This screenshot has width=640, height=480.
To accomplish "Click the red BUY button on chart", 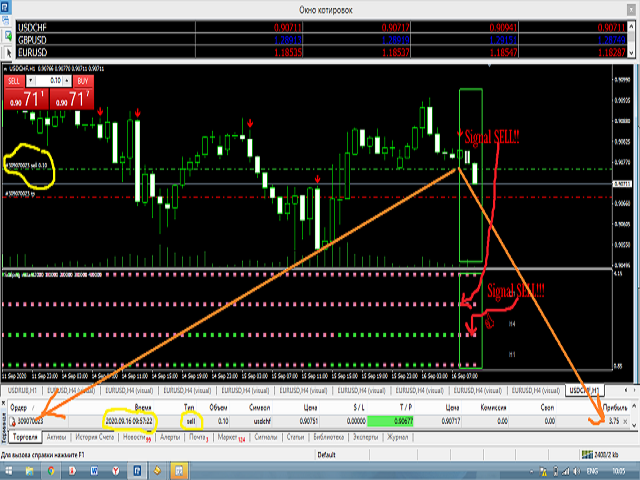I will (83, 81).
